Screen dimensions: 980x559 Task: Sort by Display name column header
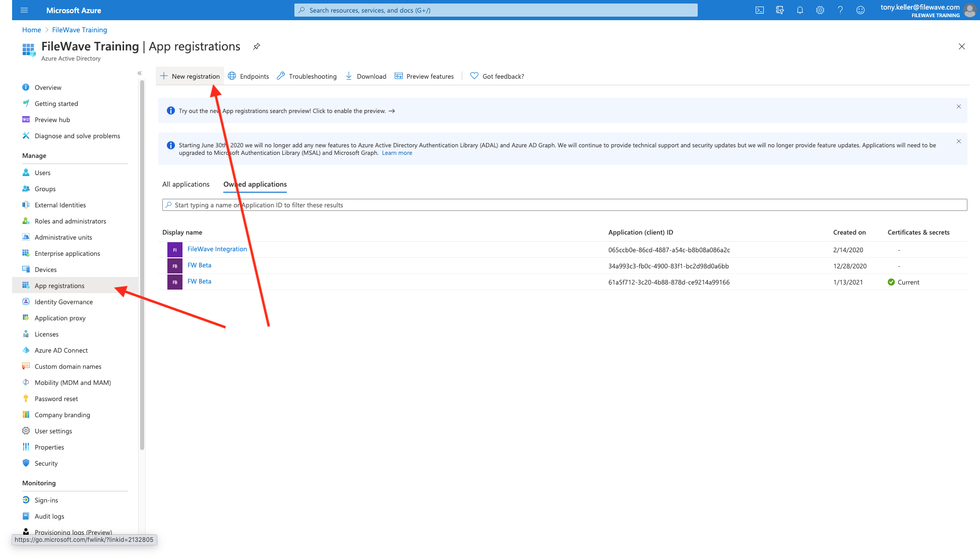click(x=182, y=233)
